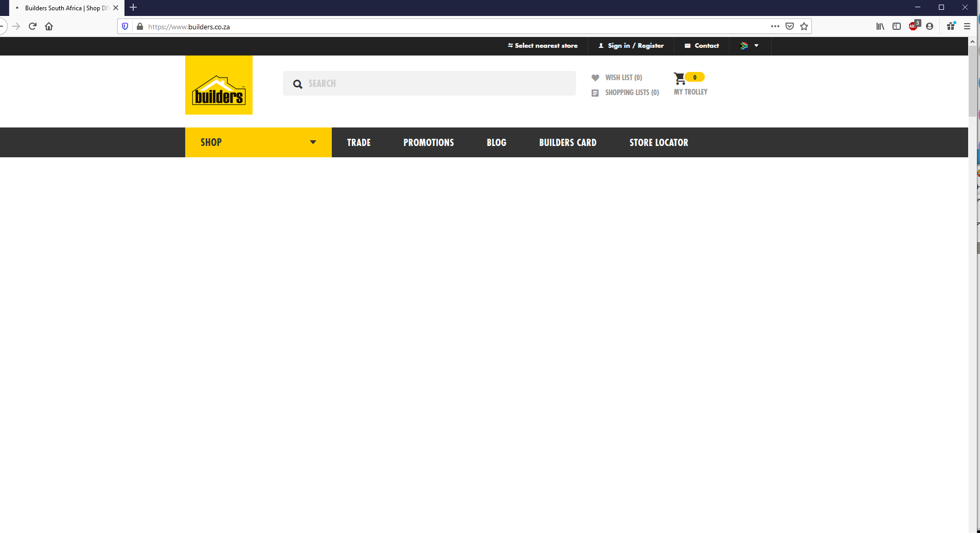
Task: Open the Firefox hamburger menu
Action: point(967,26)
